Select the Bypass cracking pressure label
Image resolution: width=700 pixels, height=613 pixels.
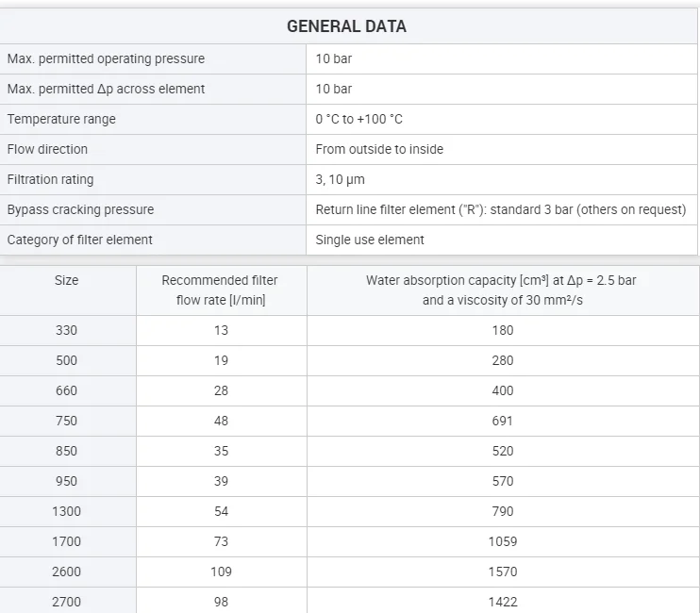80,209
